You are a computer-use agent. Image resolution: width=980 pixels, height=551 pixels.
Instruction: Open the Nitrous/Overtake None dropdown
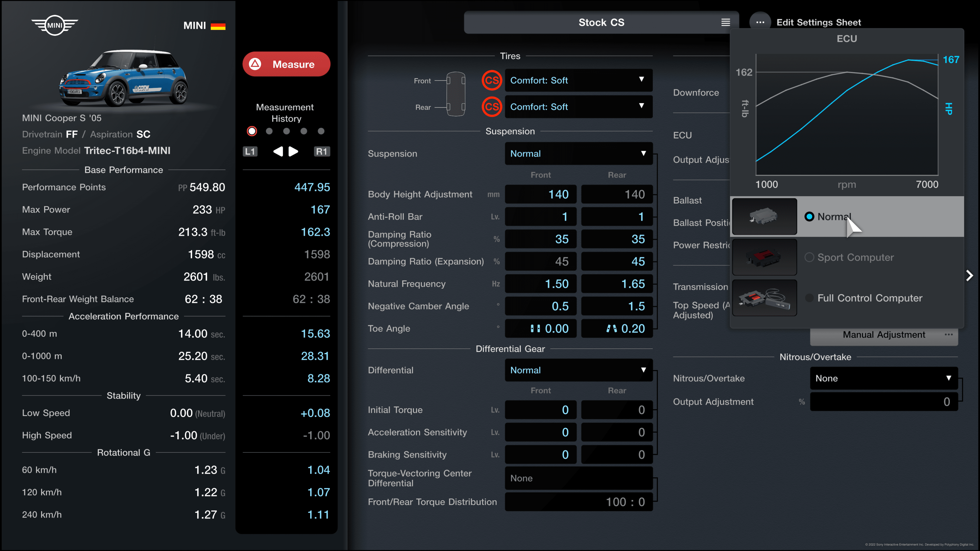[884, 378]
